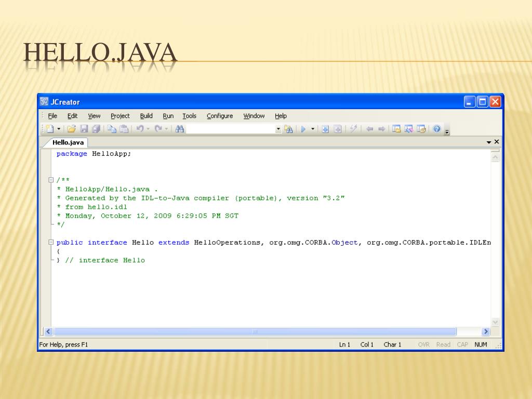Screen dimensions: 532x399
Task: Open the Project menu
Action: tap(120, 116)
